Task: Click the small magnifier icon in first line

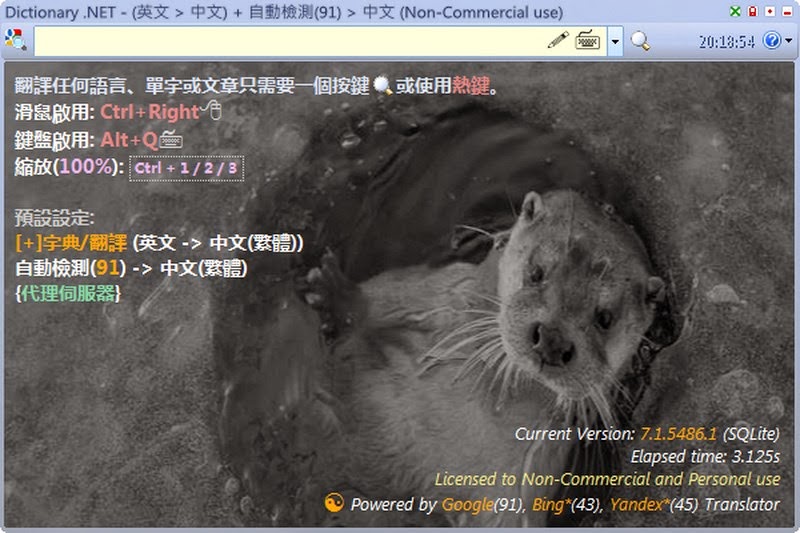Action: [x=382, y=86]
